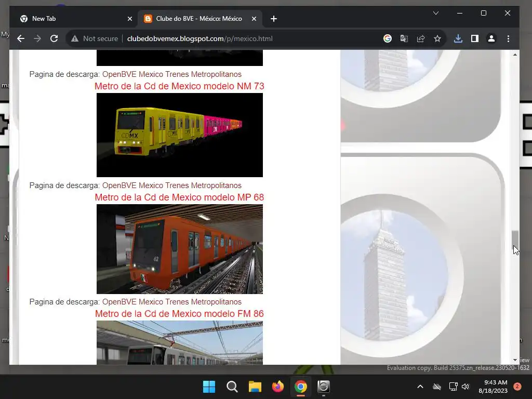Open the last pinned taskbar app icon

click(323, 387)
